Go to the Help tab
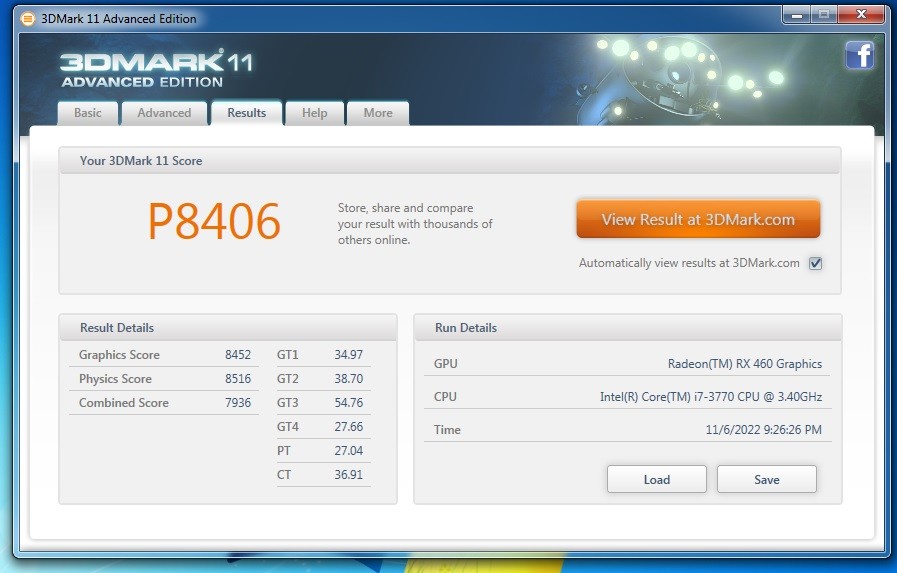897x573 pixels. (x=315, y=113)
